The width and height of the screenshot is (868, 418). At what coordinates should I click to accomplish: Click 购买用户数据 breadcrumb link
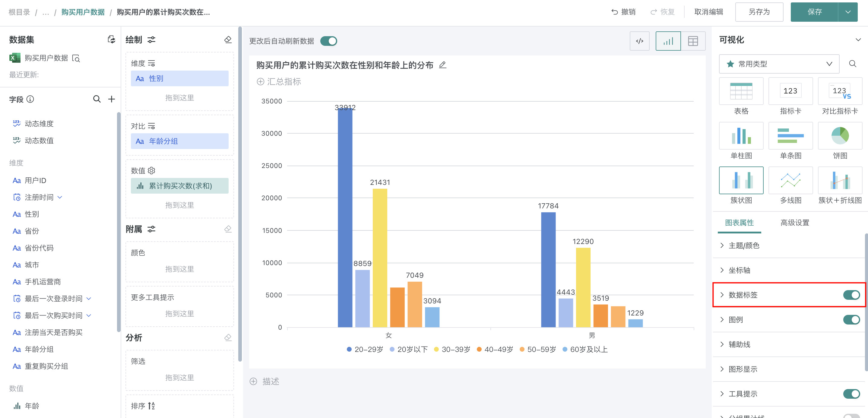click(83, 12)
